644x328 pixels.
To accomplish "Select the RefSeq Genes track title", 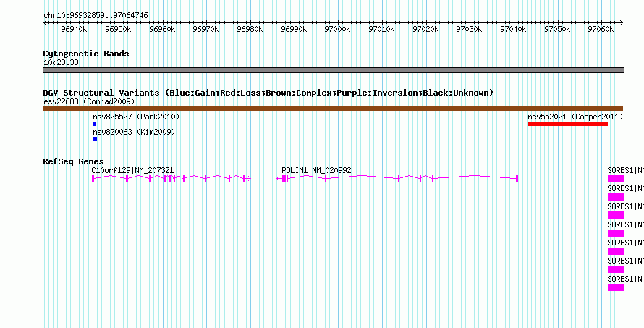I will point(74,161).
